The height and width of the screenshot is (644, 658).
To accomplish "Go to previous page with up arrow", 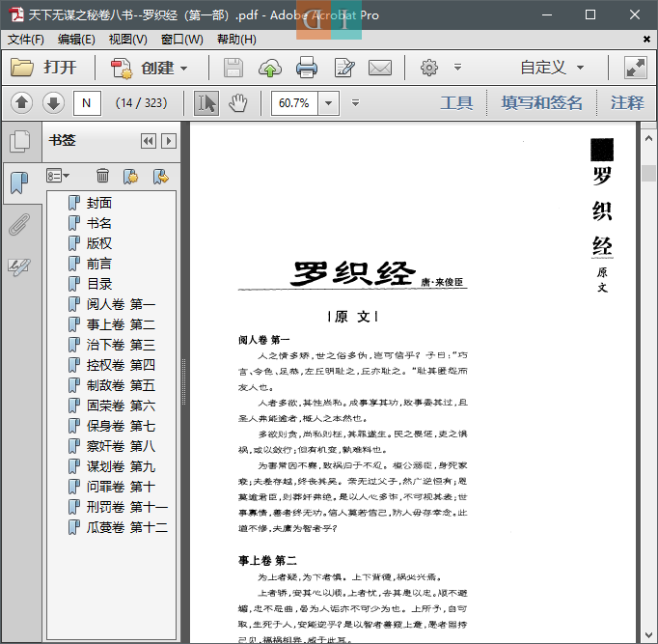I will pos(22,103).
